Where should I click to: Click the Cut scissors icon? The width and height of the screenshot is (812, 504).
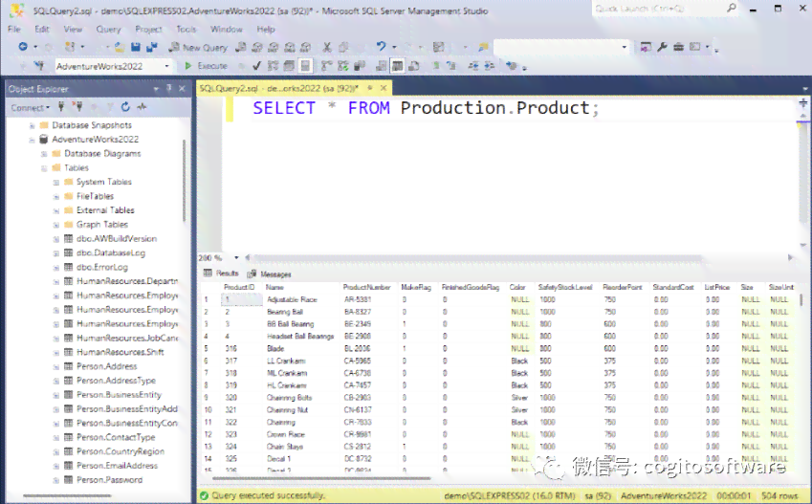click(x=327, y=47)
